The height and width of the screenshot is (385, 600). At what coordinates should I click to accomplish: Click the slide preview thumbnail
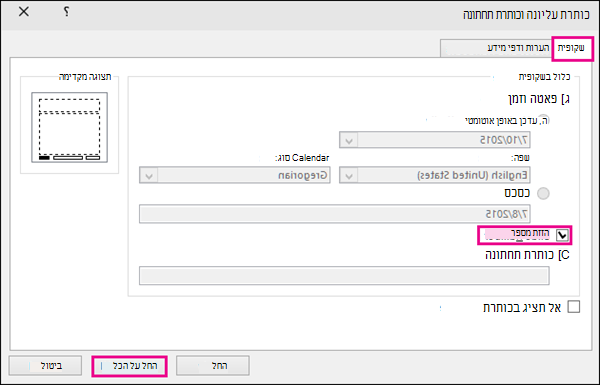click(x=69, y=127)
